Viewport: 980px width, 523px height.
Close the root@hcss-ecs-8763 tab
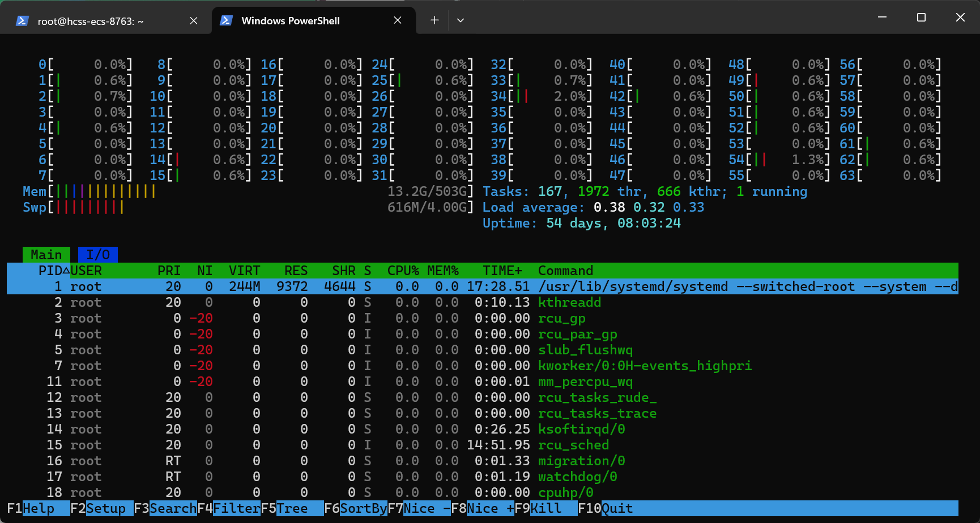(x=194, y=21)
